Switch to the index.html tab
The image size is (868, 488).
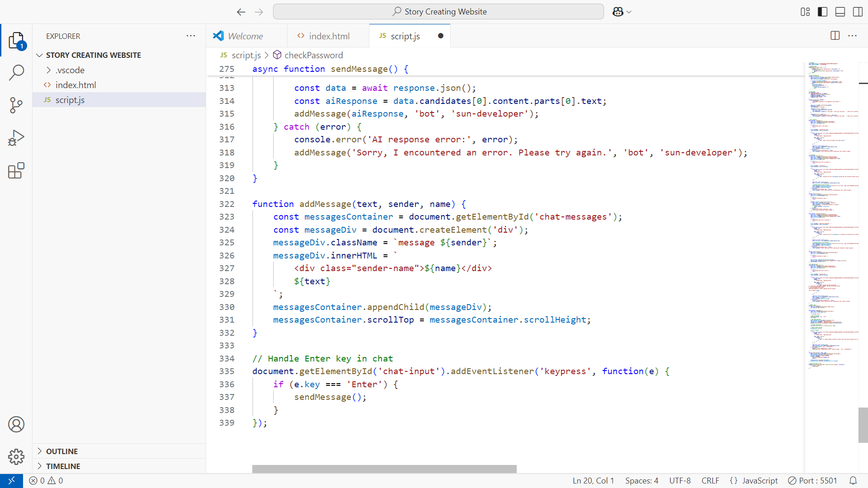[329, 36]
